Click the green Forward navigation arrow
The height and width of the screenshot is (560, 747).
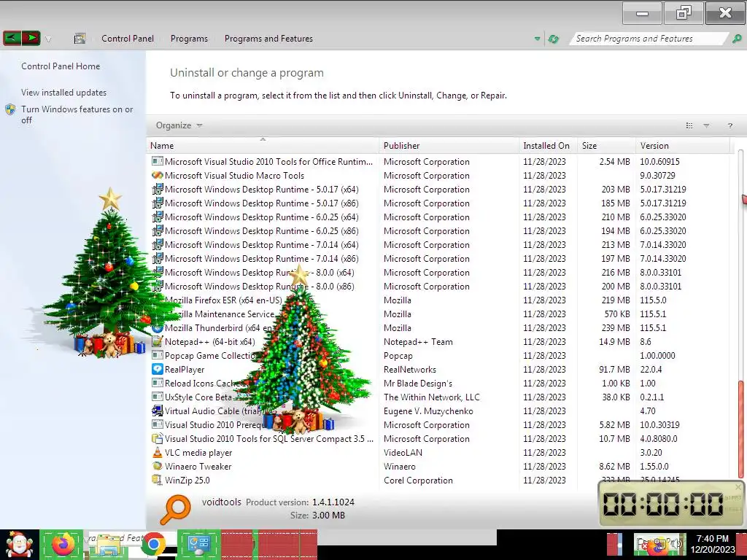[31, 38]
